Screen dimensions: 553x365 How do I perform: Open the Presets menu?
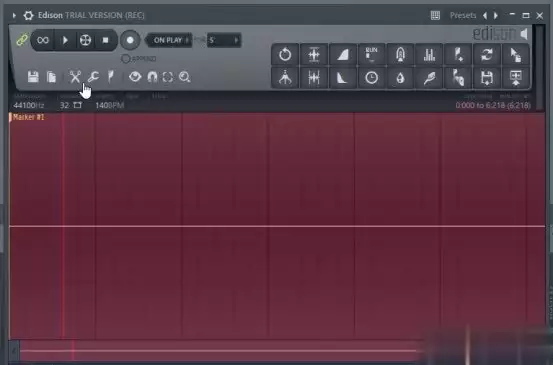(x=463, y=15)
